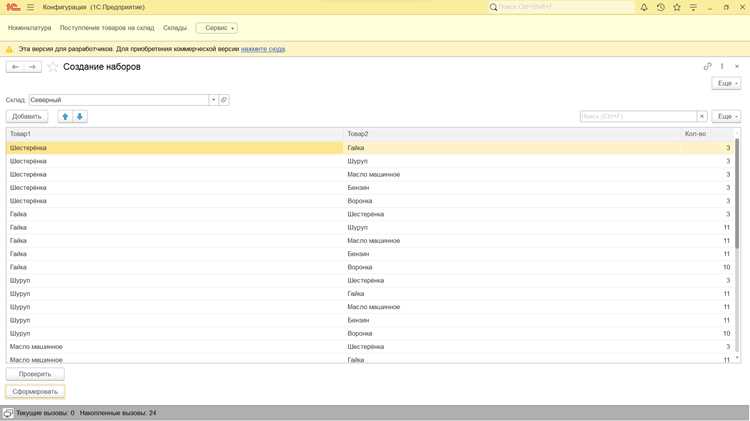
Task: Open the service settings lines icon
Action: click(693, 7)
